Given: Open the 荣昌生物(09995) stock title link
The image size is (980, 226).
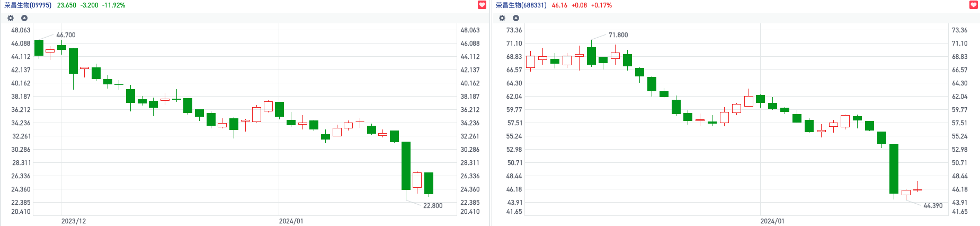Looking at the screenshot, I should (28, 5).
